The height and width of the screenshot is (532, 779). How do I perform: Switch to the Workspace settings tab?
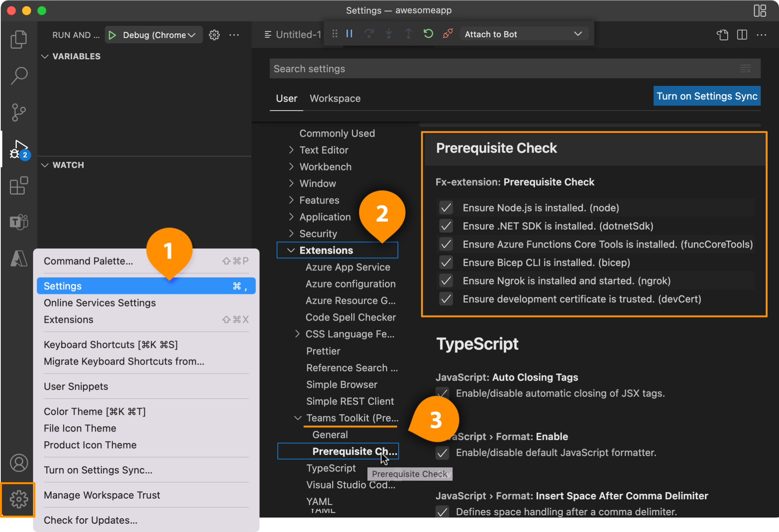[x=335, y=98]
